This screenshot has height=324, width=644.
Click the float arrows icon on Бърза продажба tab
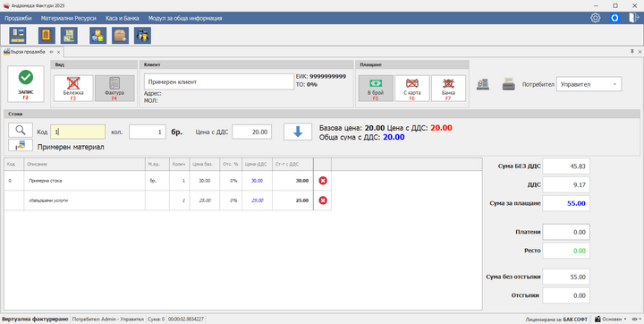[x=51, y=52]
